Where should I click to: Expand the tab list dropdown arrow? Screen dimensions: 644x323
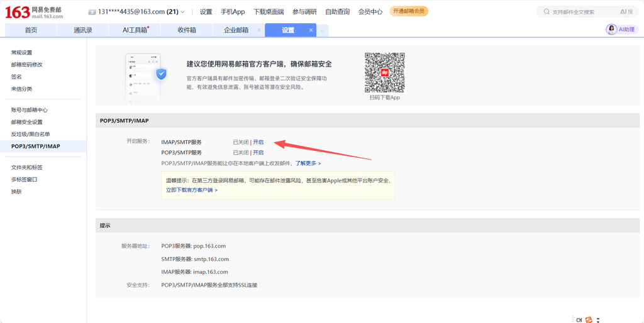pos(323,31)
